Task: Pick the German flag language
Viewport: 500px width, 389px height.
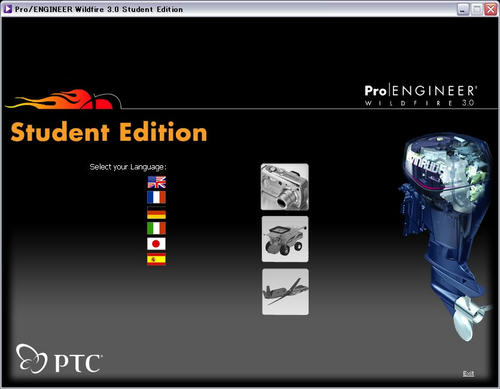Action: 156,213
